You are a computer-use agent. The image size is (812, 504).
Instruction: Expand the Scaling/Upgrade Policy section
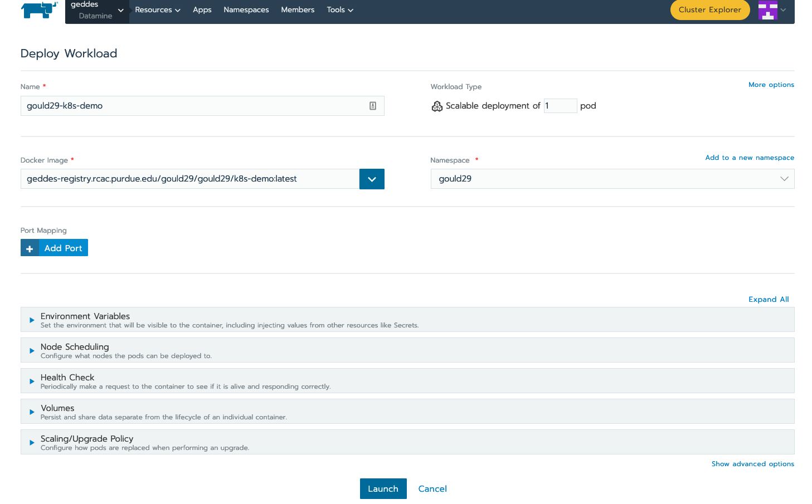pyautogui.click(x=32, y=442)
